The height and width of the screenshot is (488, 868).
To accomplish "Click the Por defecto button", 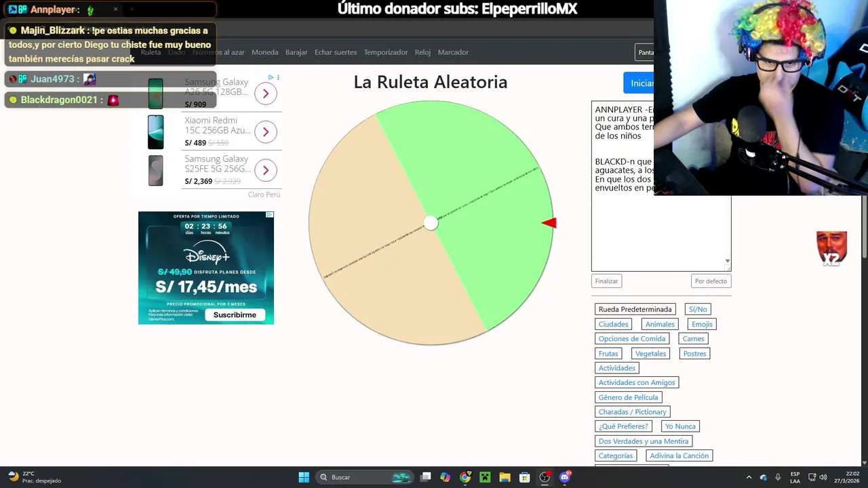I will (711, 281).
